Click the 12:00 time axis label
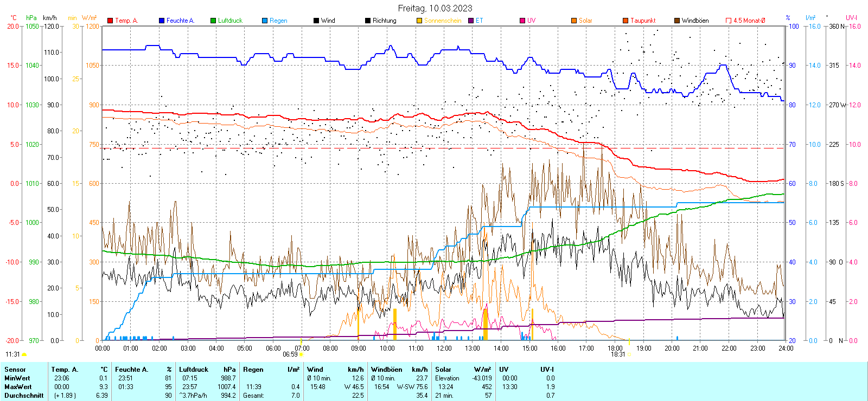868x401 pixels. point(444,348)
